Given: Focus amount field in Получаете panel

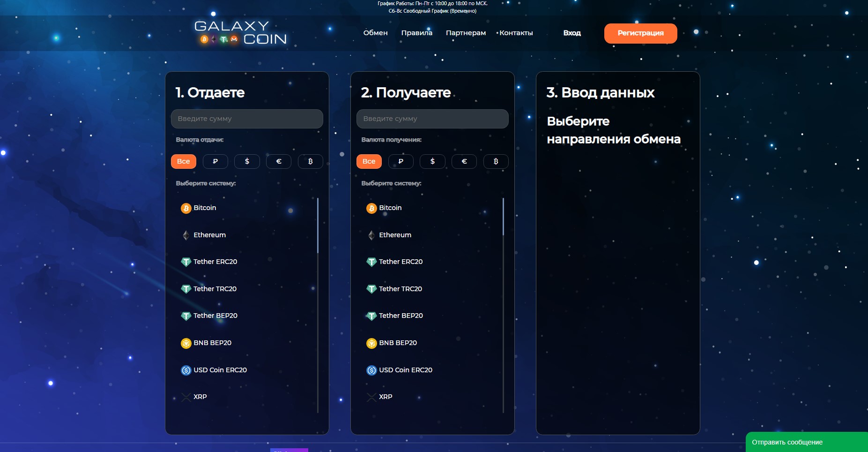Looking at the screenshot, I should (x=432, y=119).
